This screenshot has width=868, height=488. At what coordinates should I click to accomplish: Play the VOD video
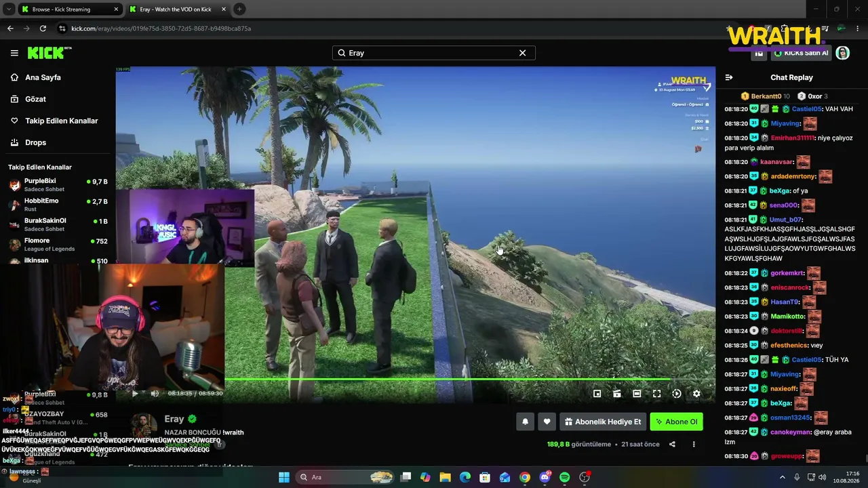tap(134, 393)
